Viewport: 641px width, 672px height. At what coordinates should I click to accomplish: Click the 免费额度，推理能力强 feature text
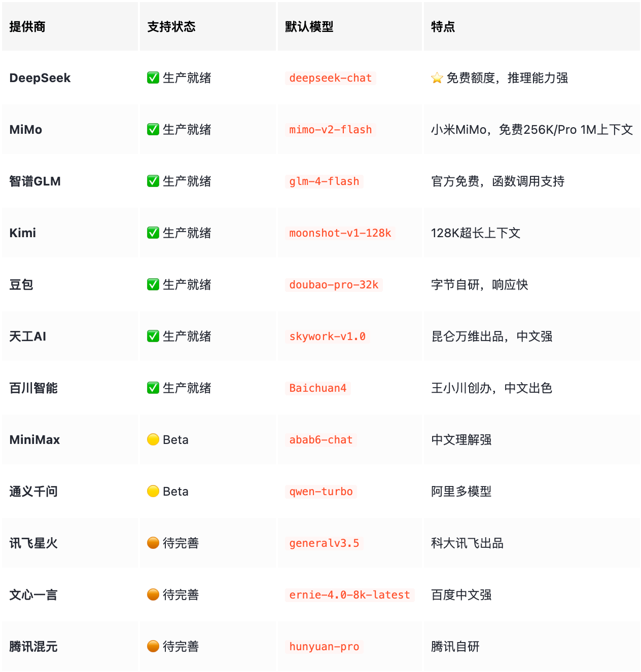[507, 78]
